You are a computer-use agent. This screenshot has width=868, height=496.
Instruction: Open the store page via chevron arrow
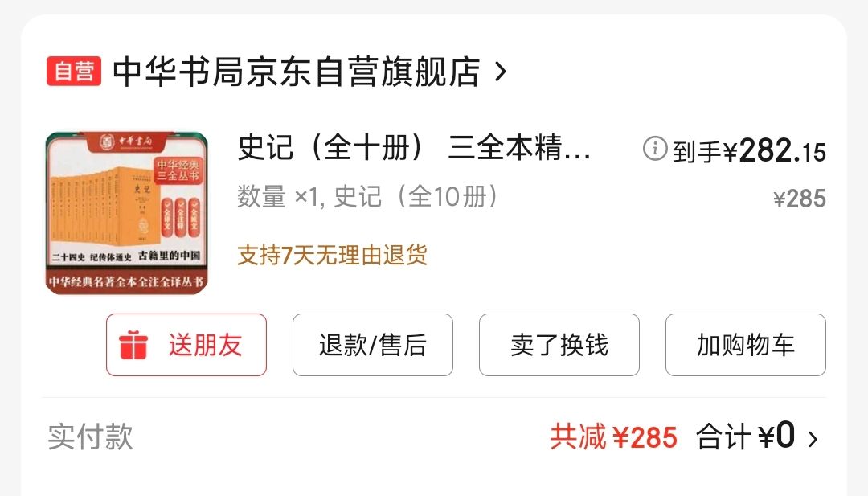click(x=501, y=72)
